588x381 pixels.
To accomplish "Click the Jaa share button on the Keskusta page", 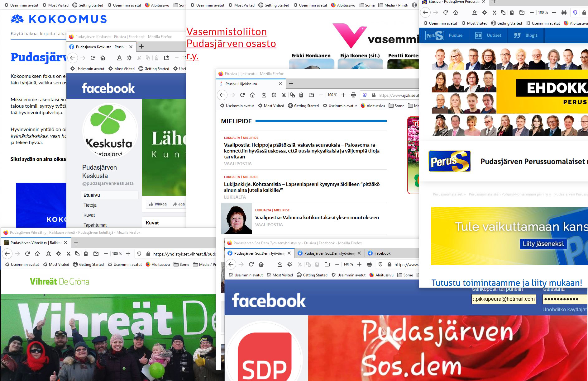I will [179, 204].
